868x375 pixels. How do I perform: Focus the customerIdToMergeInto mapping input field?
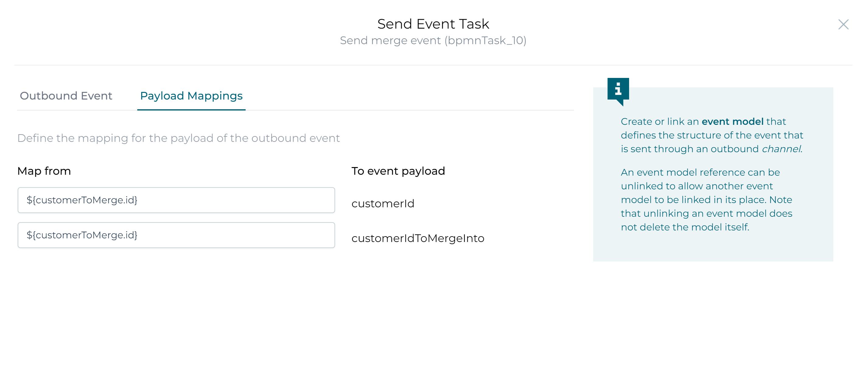(x=176, y=235)
